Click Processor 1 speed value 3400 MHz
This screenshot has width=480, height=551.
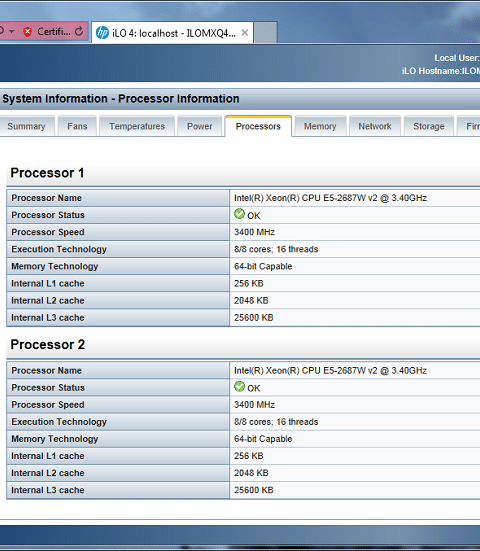point(254,232)
